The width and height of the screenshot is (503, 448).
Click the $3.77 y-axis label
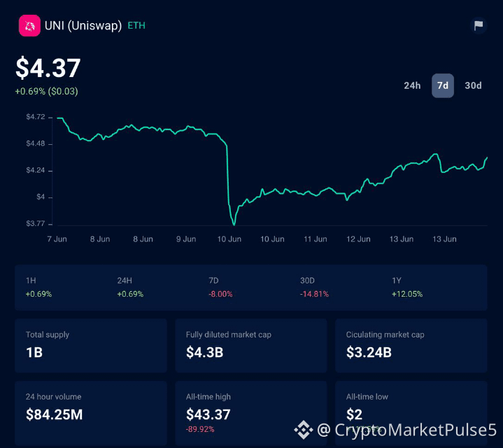36,223
